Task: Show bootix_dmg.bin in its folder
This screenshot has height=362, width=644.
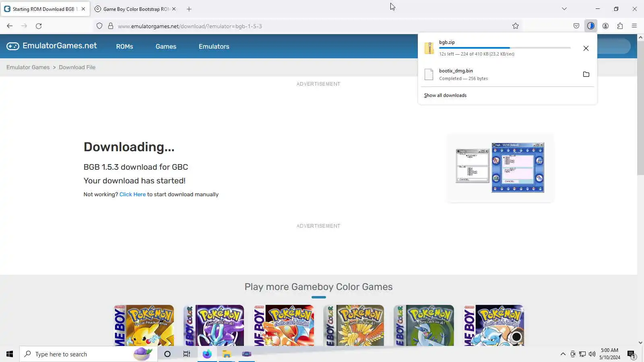Action: point(586,74)
